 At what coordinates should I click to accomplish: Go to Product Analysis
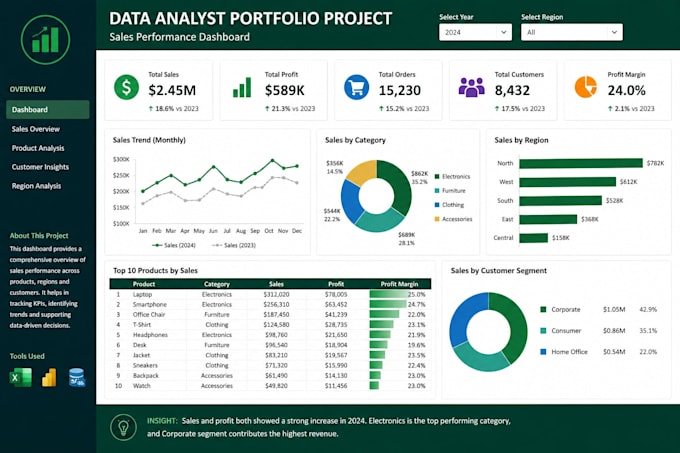[38, 148]
